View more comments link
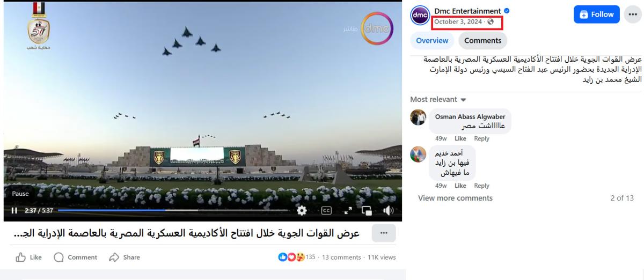Screen dimensions: 644x280 click(x=455, y=198)
